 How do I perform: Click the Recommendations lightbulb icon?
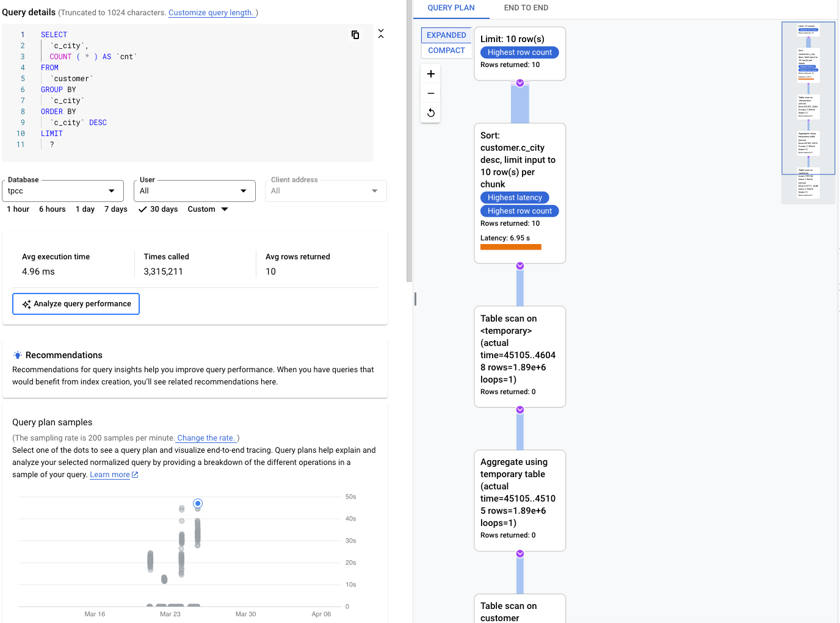point(18,355)
